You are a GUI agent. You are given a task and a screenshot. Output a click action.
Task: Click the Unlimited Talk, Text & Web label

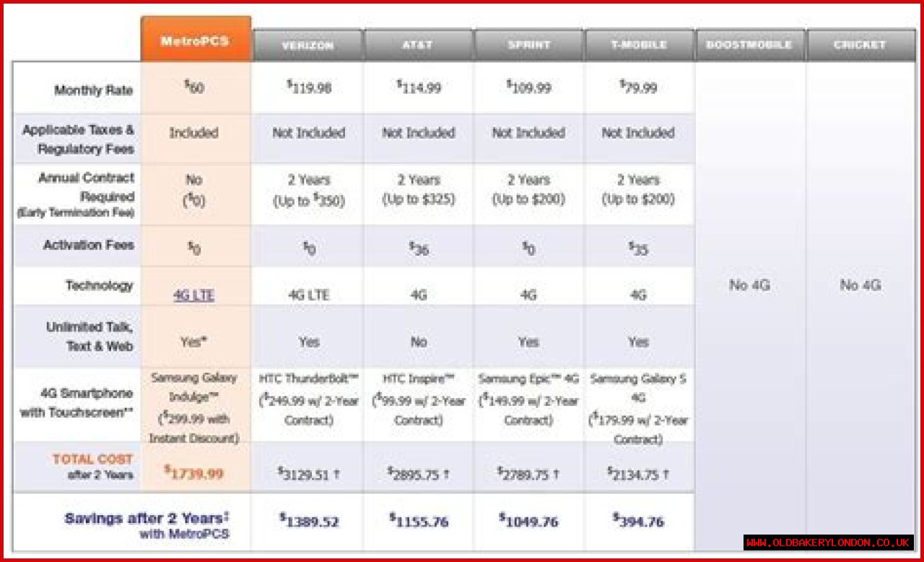[x=90, y=337]
